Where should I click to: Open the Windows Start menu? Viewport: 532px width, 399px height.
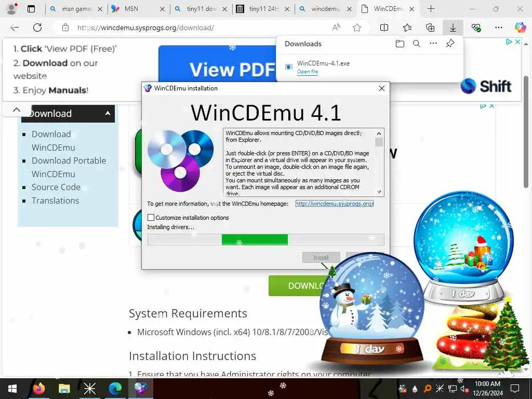[12, 389]
